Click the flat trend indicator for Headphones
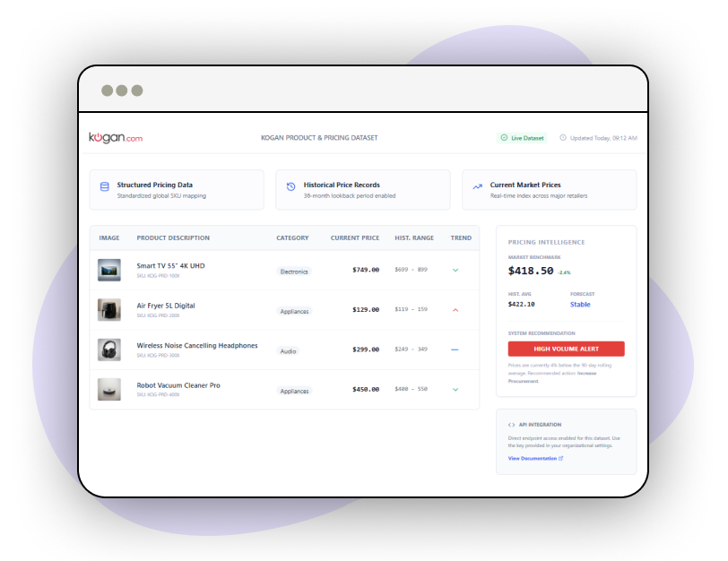 [x=455, y=350]
